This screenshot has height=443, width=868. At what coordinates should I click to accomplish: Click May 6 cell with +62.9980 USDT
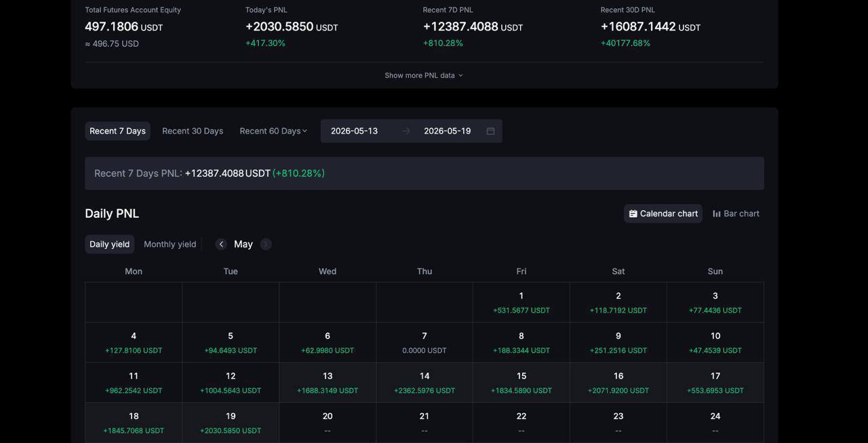(328, 343)
